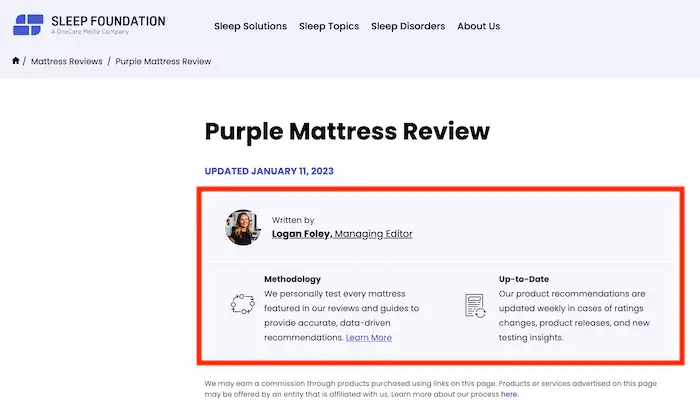Click Purple Mattress Review breadcrumb
The width and height of the screenshot is (700, 414).
click(x=163, y=61)
